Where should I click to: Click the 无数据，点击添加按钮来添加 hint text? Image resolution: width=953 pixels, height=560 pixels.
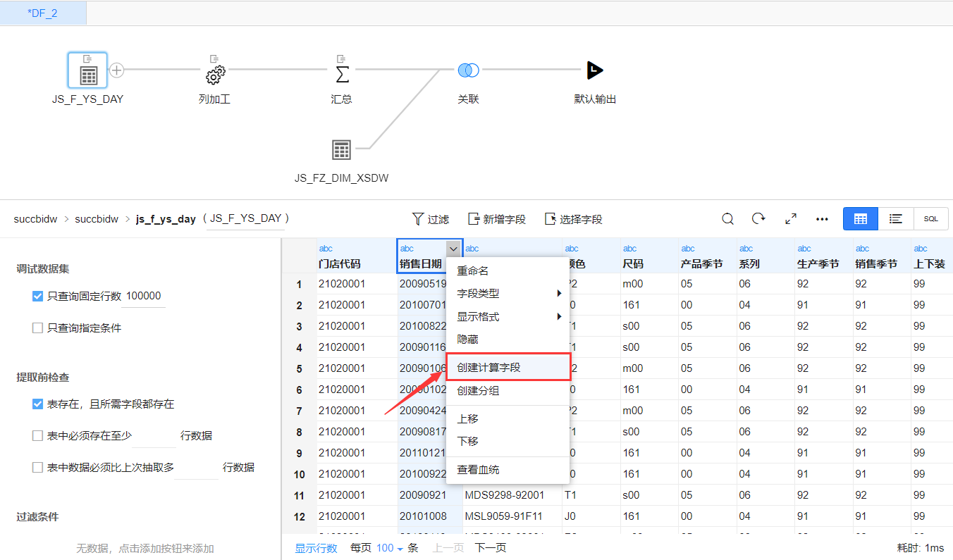tap(145, 548)
